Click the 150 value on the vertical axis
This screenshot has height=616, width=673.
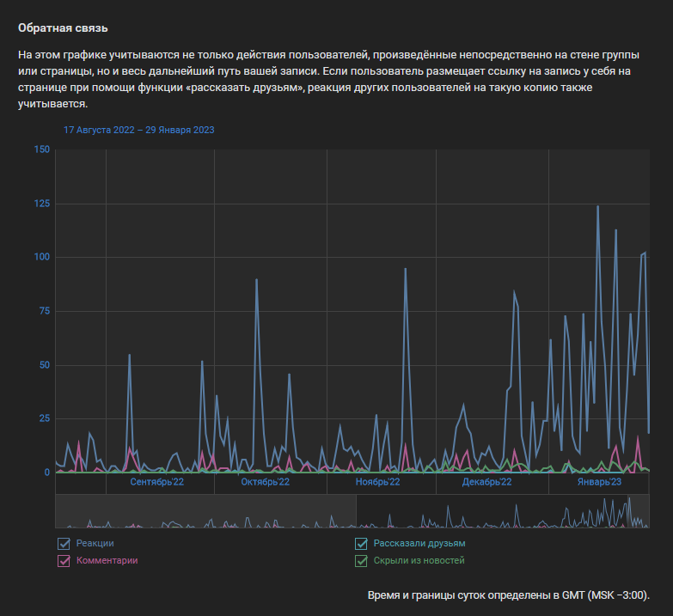click(40, 149)
